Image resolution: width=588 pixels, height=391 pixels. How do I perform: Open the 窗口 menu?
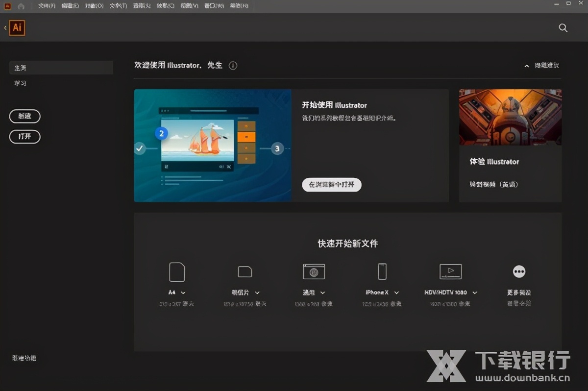pyautogui.click(x=214, y=5)
